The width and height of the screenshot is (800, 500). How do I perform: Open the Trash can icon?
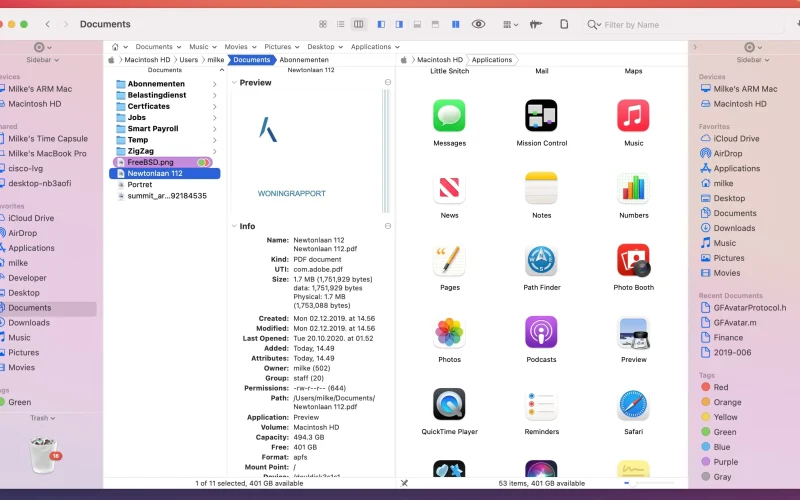pyautogui.click(x=44, y=455)
